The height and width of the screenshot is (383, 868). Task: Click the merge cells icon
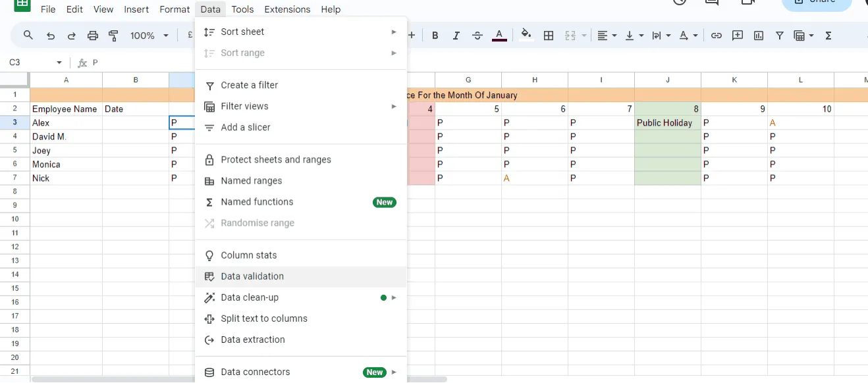pyautogui.click(x=570, y=36)
